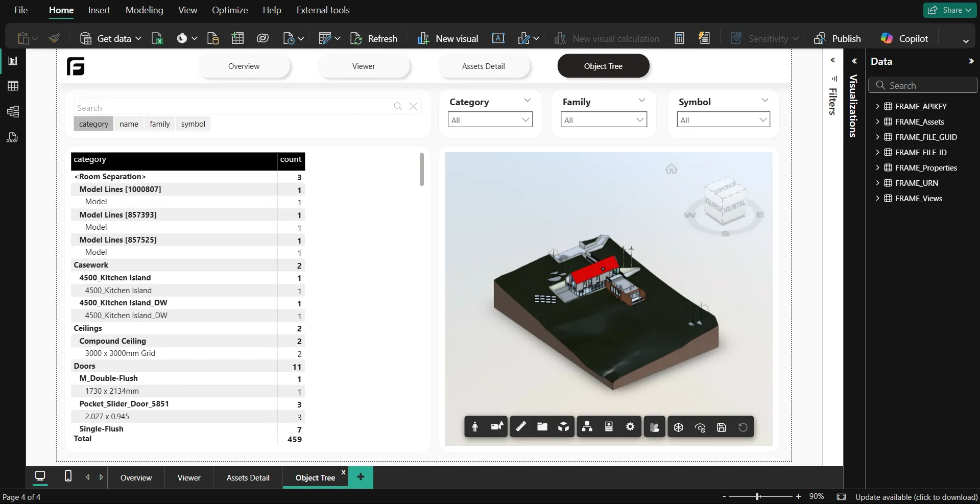980x504 pixels.
Task: Click the save floppy icon in viewer
Action: pos(722,427)
